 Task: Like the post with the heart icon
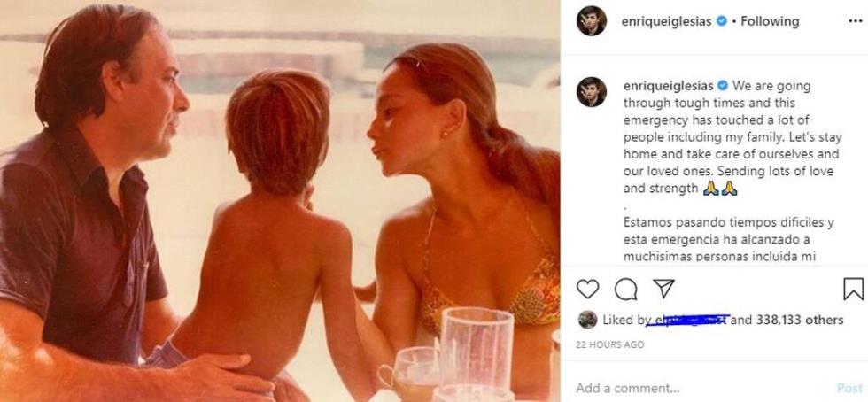tap(588, 289)
